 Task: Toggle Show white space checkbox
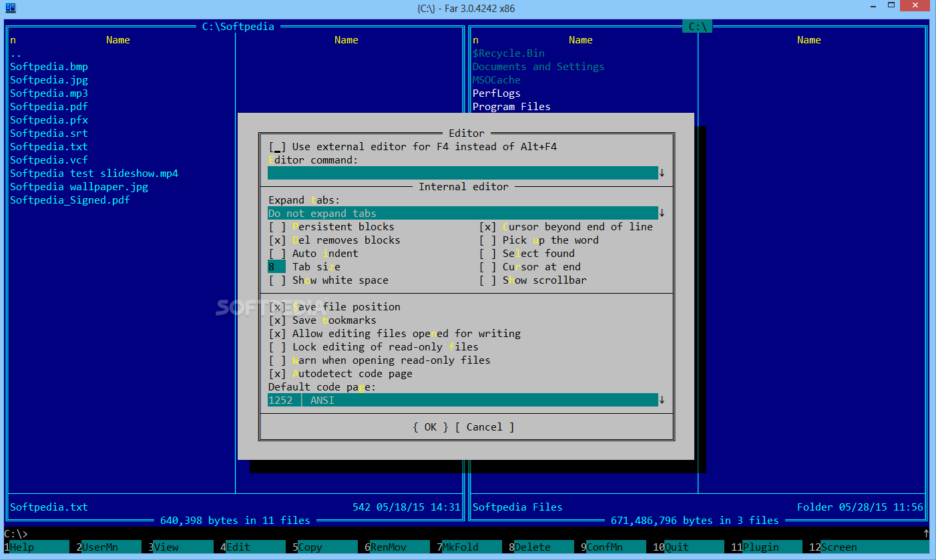click(x=278, y=280)
